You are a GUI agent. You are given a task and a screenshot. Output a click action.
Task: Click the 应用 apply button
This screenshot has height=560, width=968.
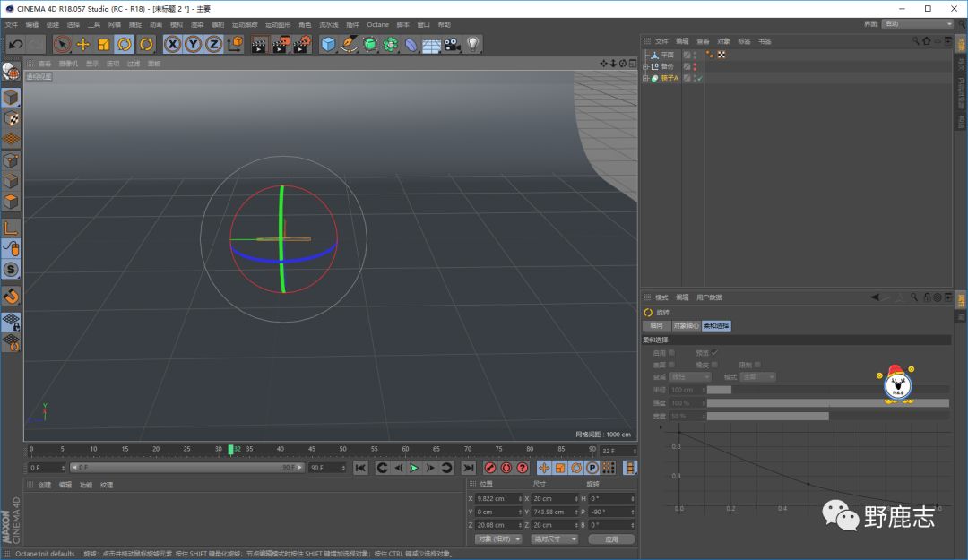pos(611,539)
